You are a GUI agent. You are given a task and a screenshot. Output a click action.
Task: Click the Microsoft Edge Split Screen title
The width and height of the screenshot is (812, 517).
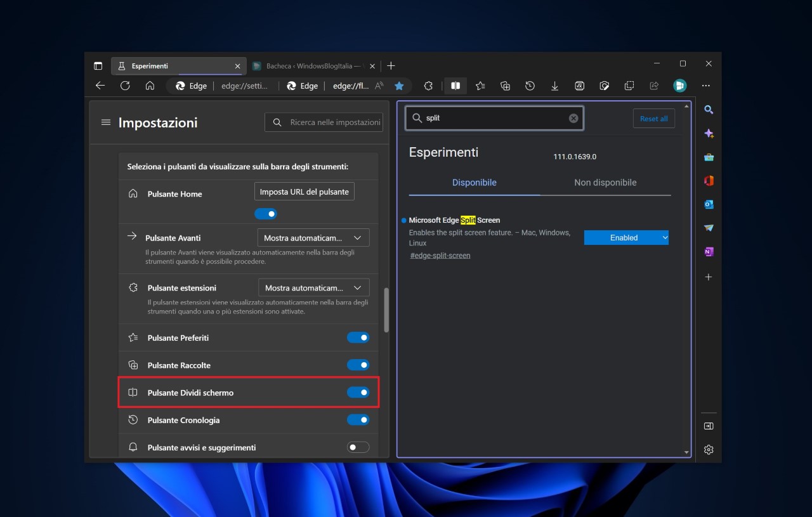[x=454, y=220]
